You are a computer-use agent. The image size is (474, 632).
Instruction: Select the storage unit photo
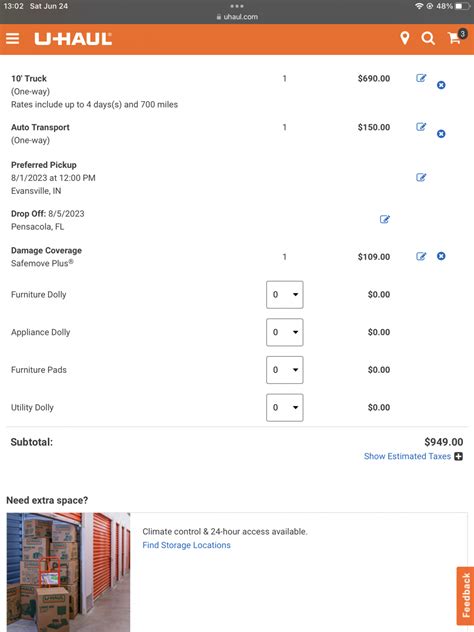tap(69, 572)
